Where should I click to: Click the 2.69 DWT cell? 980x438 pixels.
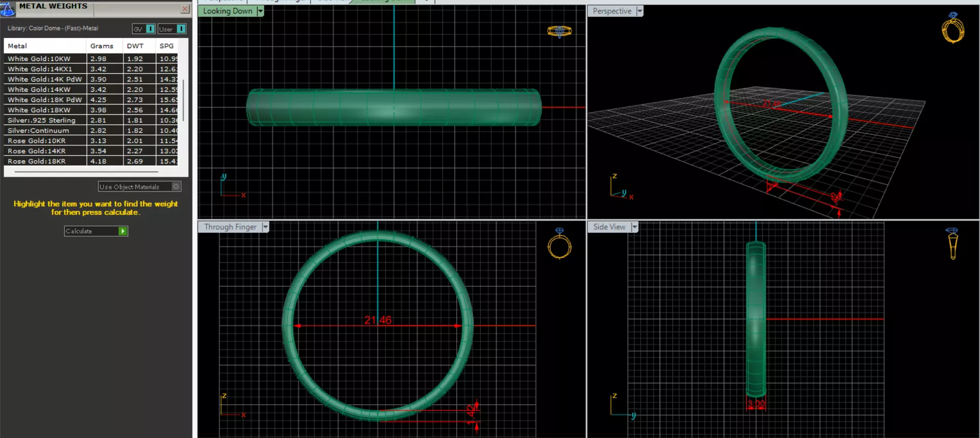[x=139, y=161]
